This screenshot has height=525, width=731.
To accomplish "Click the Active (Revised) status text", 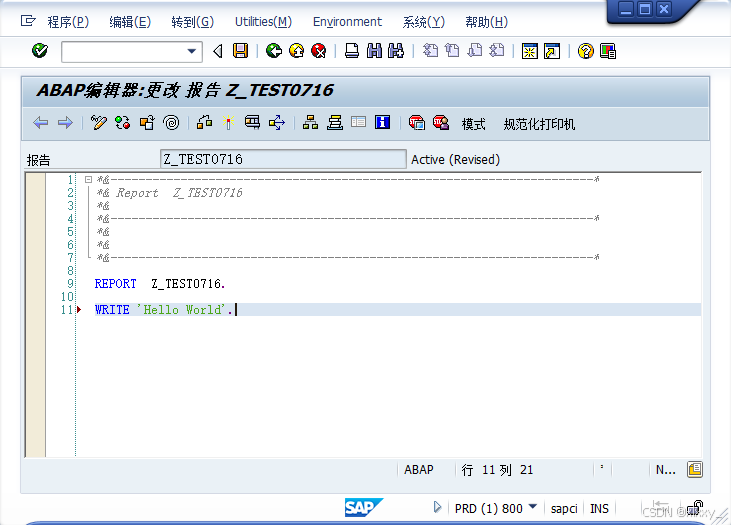I will pos(455,159).
